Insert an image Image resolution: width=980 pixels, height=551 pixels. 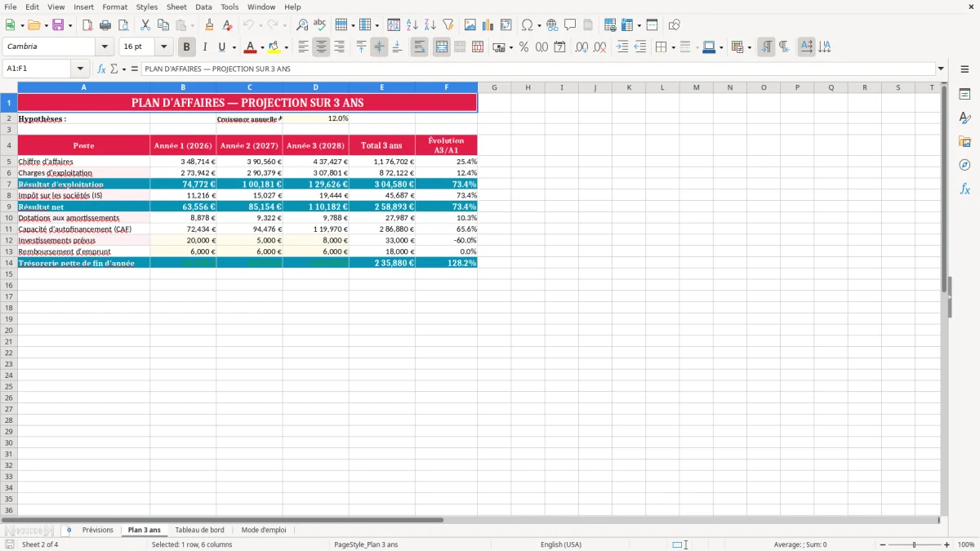click(470, 25)
